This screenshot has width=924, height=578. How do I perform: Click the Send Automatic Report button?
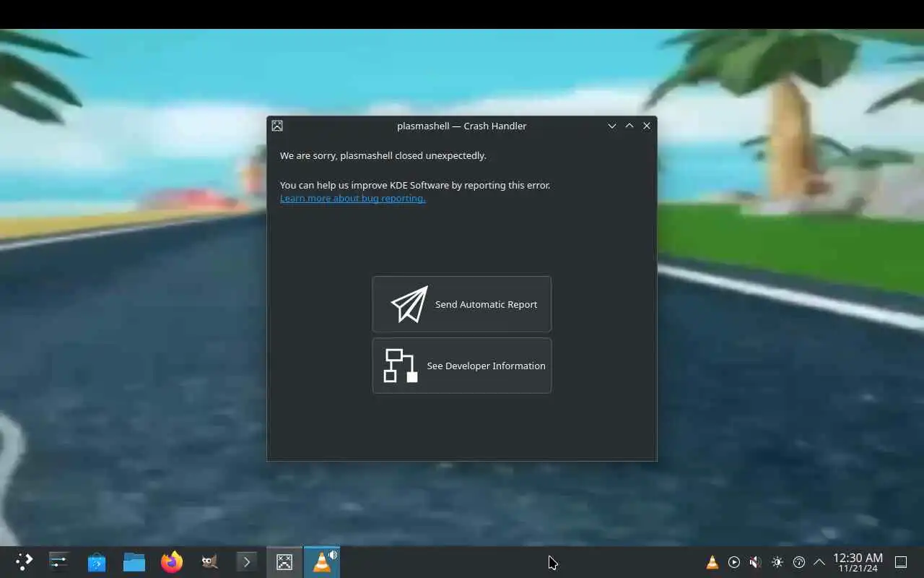[x=462, y=304]
